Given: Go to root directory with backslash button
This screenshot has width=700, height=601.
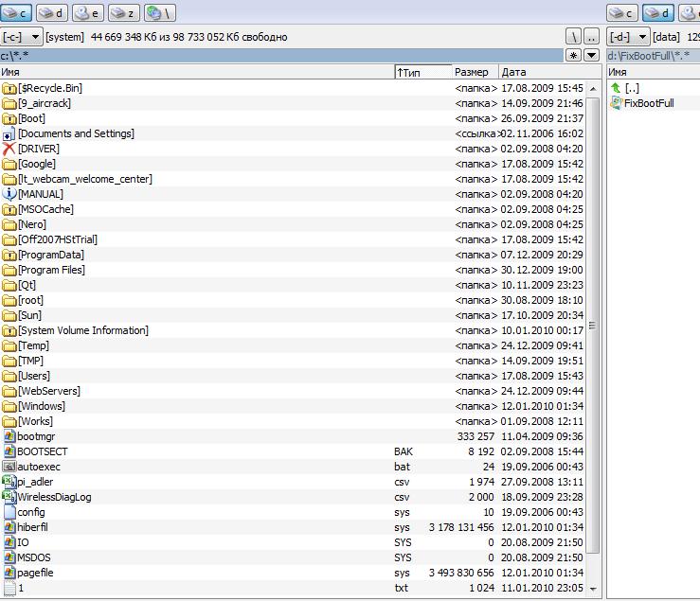Looking at the screenshot, I should point(573,37).
